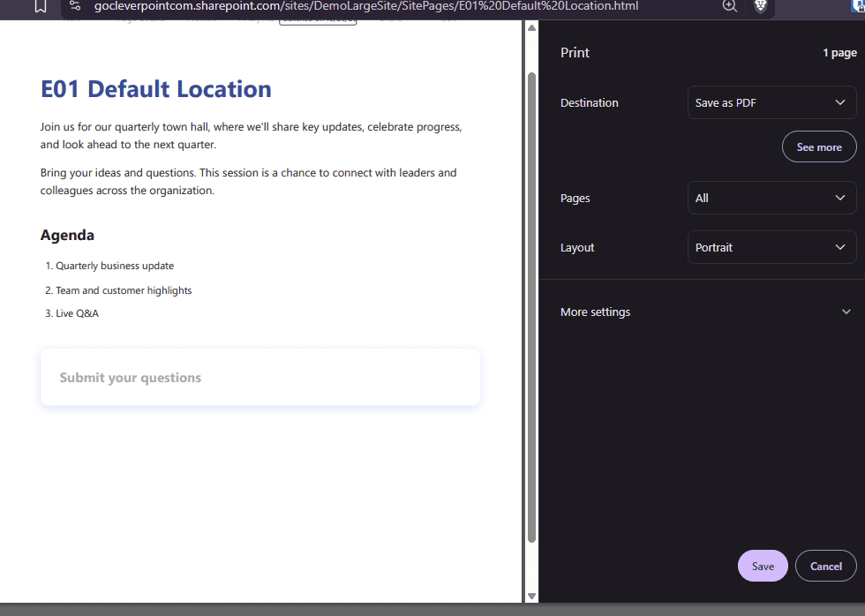Click the 1 page count label
Viewport: 865px width, 616px height.
[x=839, y=53]
